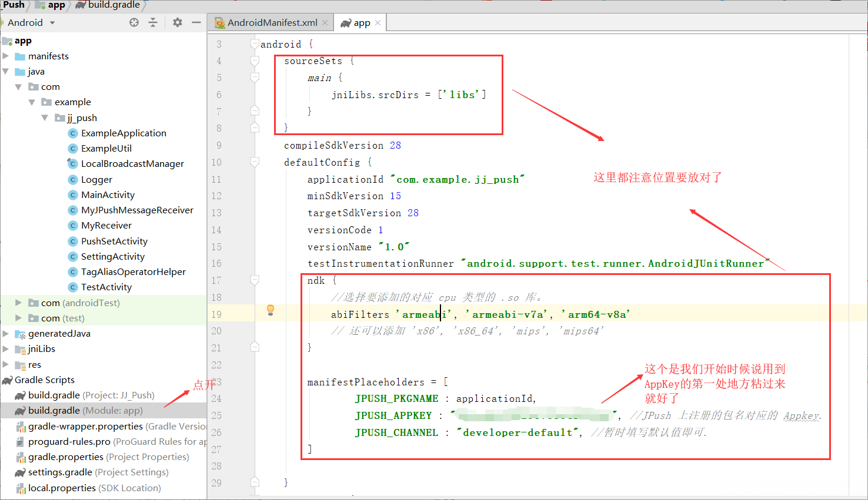Collapse the jj_push package node
The width and height of the screenshot is (868, 500).
[x=45, y=118]
